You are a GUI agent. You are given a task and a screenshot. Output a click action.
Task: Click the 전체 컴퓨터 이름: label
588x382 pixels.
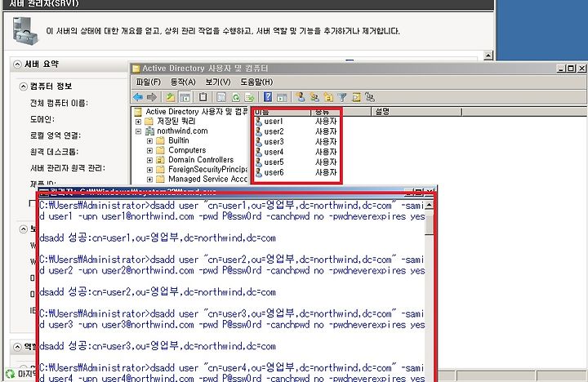coord(60,103)
